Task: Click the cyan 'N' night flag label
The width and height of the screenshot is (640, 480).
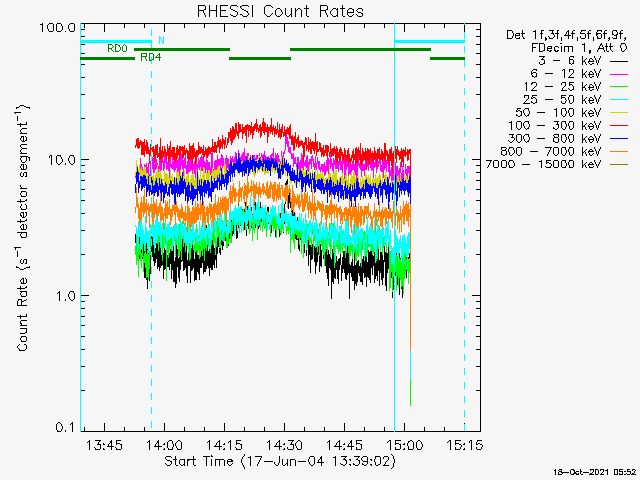Action: coord(161,40)
